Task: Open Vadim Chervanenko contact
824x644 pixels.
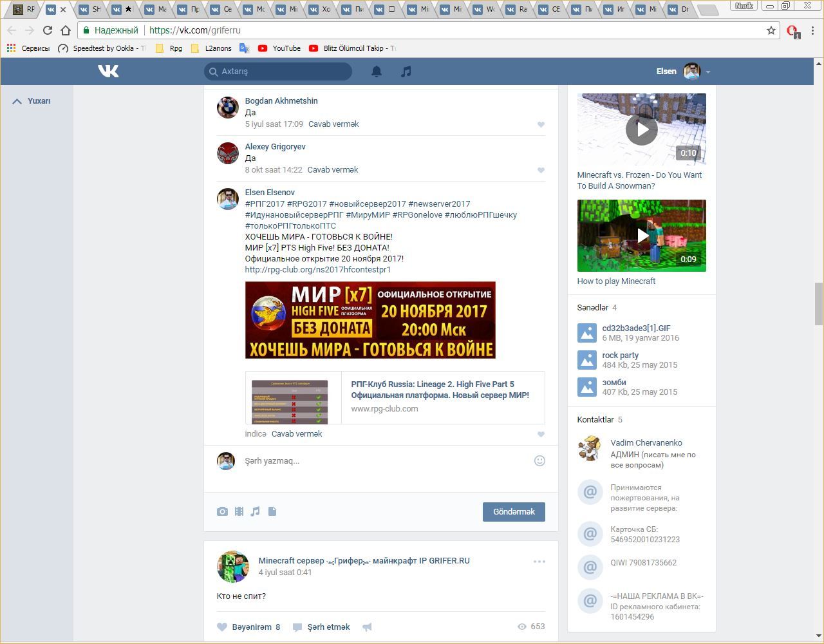Action: 646,443
